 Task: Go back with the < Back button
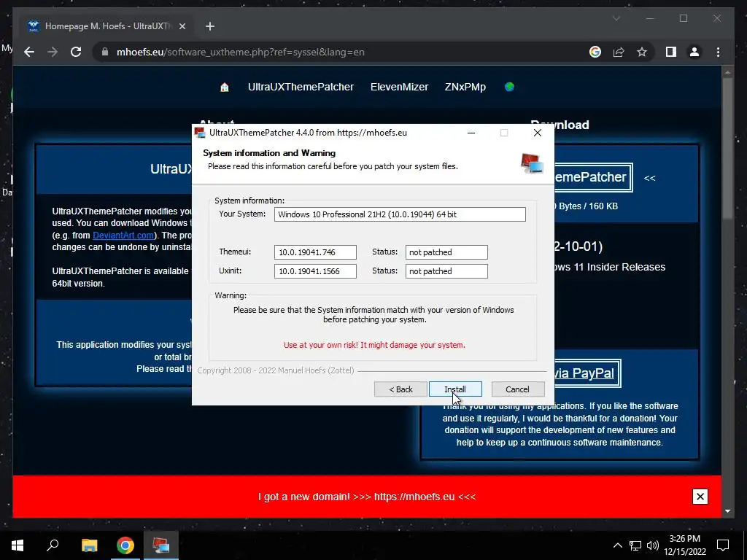click(400, 389)
